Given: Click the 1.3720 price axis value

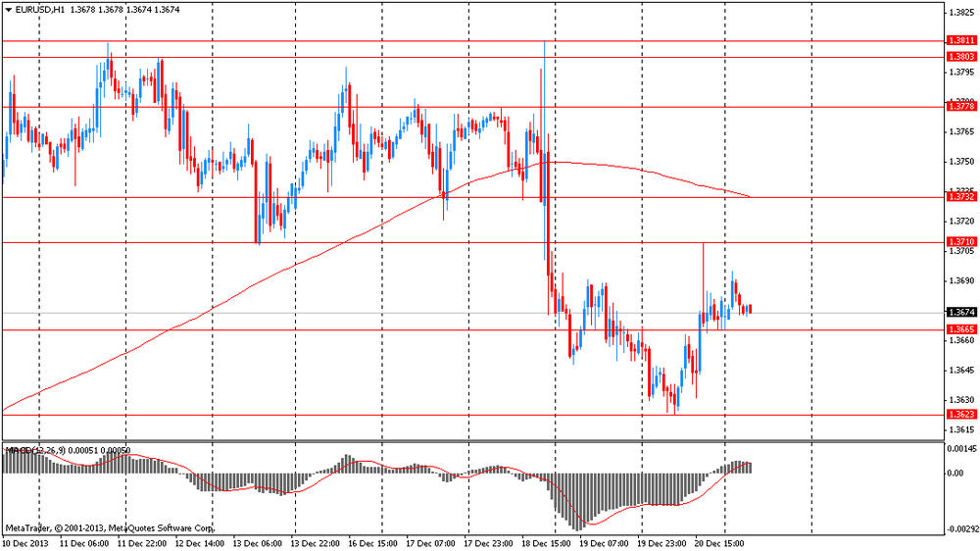Looking at the screenshot, I should tap(962, 222).
